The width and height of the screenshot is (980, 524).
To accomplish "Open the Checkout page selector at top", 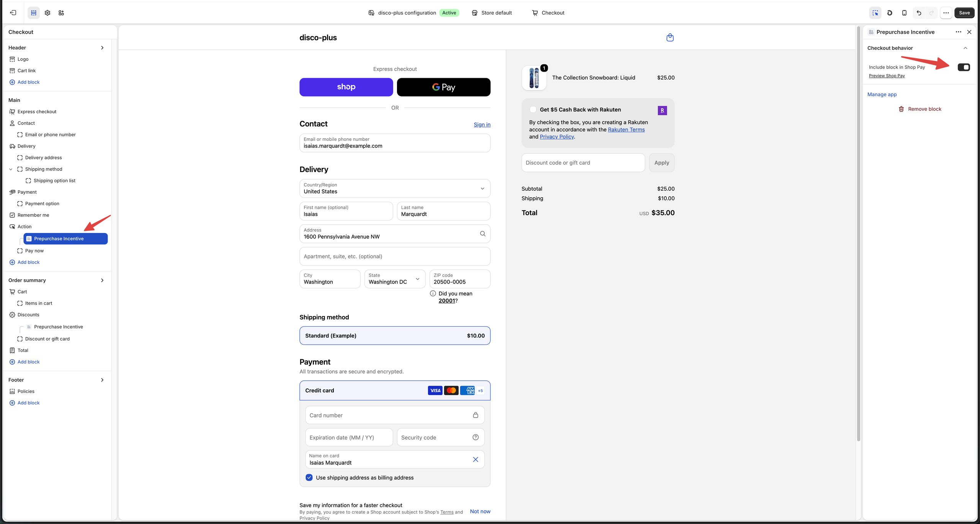I will pos(548,13).
